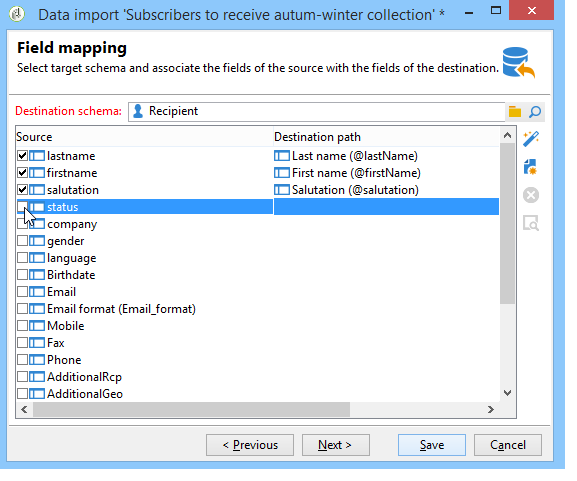Screen dimensions: 577x481
Task: Click the add new field icon
Action: point(531,167)
